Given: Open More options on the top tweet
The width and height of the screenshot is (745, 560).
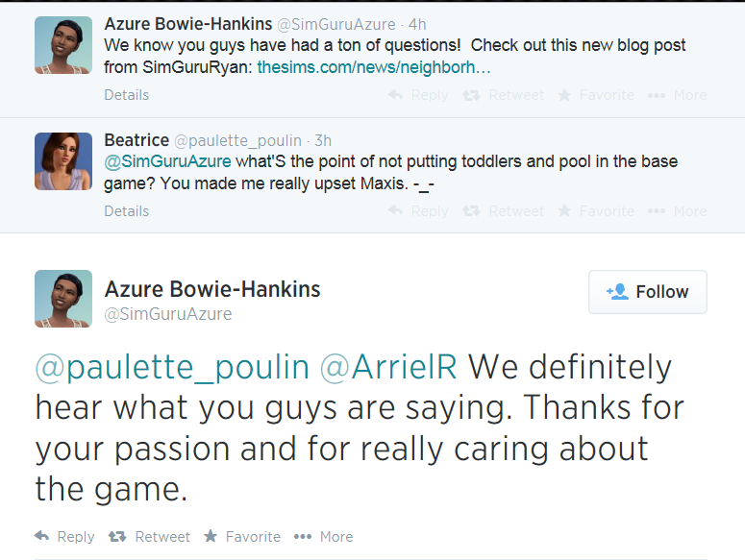Looking at the screenshot, I should click(657, 95).
